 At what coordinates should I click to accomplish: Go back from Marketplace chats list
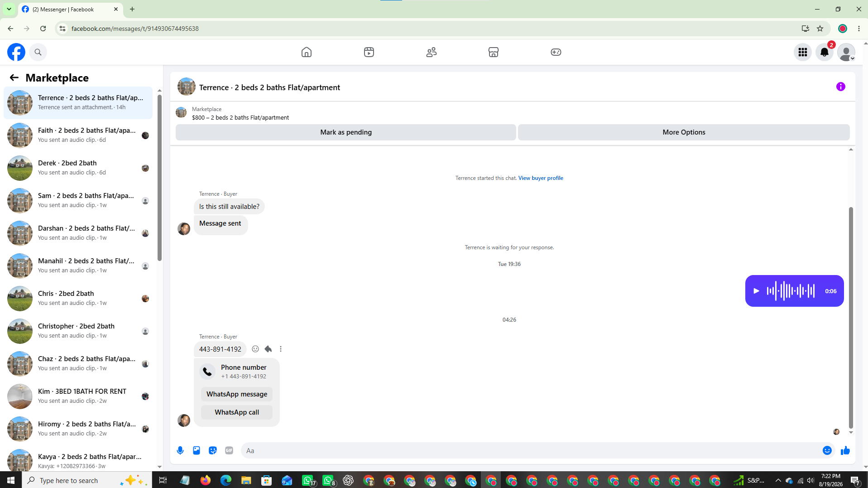pyautogui.click(x=14, y=78)
